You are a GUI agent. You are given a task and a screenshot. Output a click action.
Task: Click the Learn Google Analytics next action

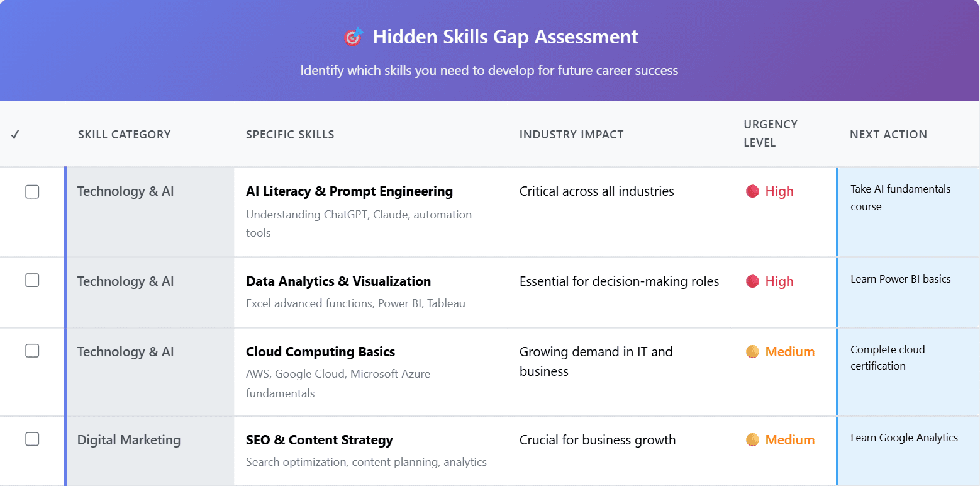[x=903, y=438]
